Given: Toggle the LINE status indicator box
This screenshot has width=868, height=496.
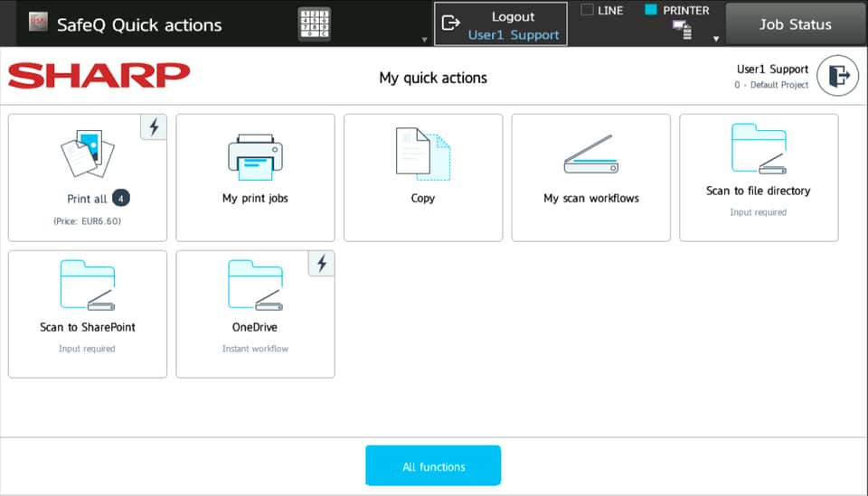Looking at the screenshot, I should (x=587, y=11).
